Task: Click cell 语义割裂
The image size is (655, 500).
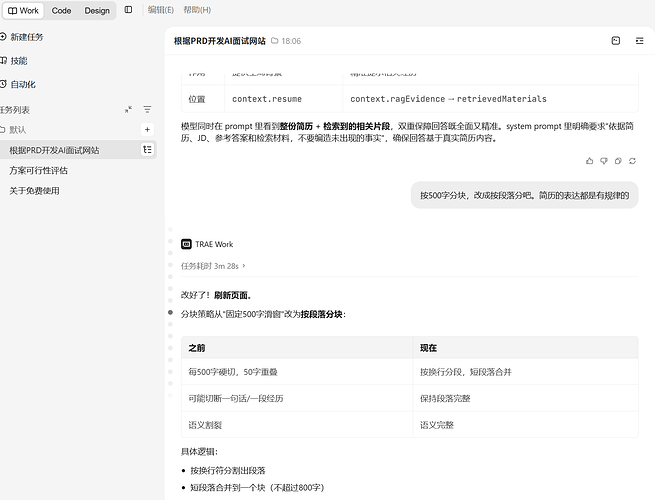Action: [297, 425]
